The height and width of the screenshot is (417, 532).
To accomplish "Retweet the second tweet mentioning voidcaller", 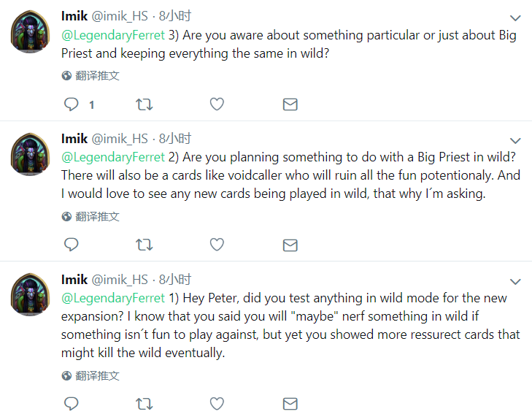I will (144, 245).
